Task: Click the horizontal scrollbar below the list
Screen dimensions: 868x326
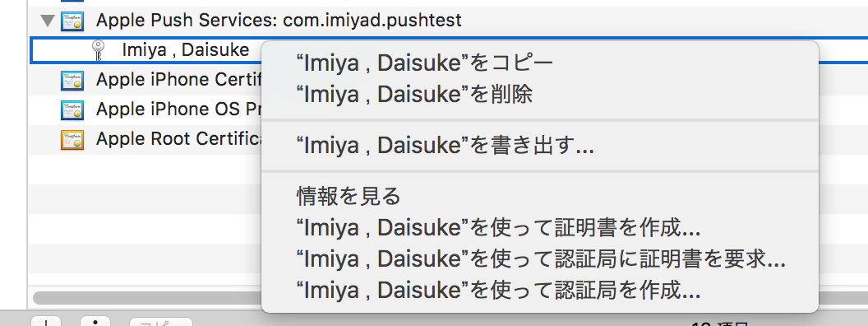Action: click(x=146, y=298)
